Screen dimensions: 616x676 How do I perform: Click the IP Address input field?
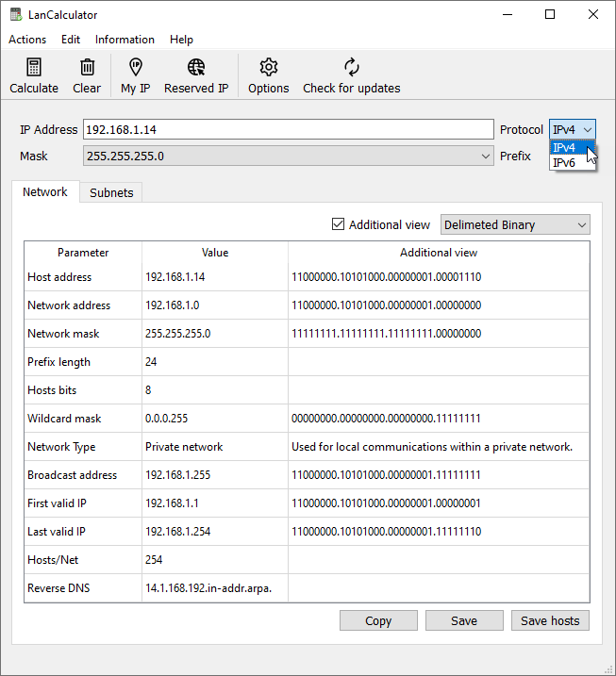tap(288, 129)
